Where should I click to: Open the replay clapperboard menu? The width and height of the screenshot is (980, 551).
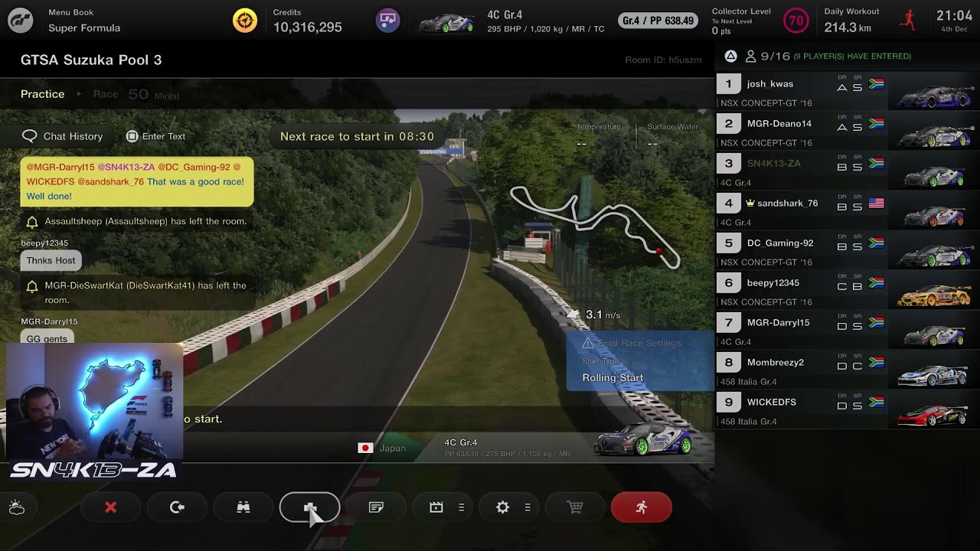click(x=442, y=507)
